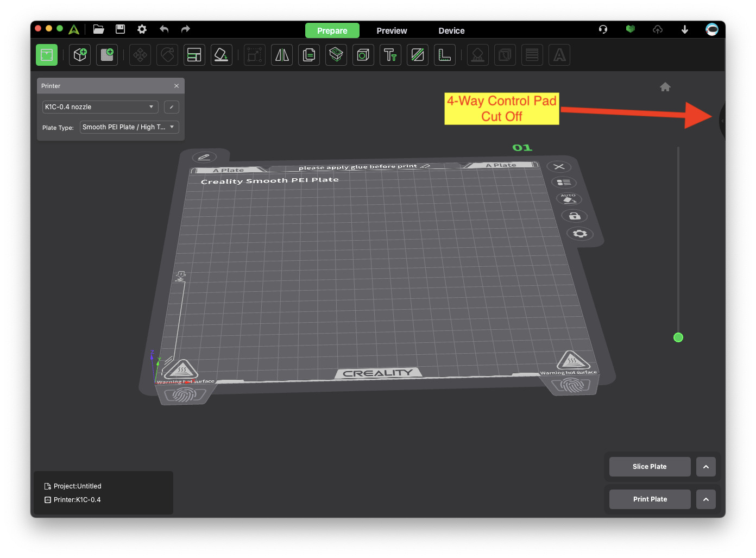Expand the Slice Plate options arrow

click(x=706, y=467)
